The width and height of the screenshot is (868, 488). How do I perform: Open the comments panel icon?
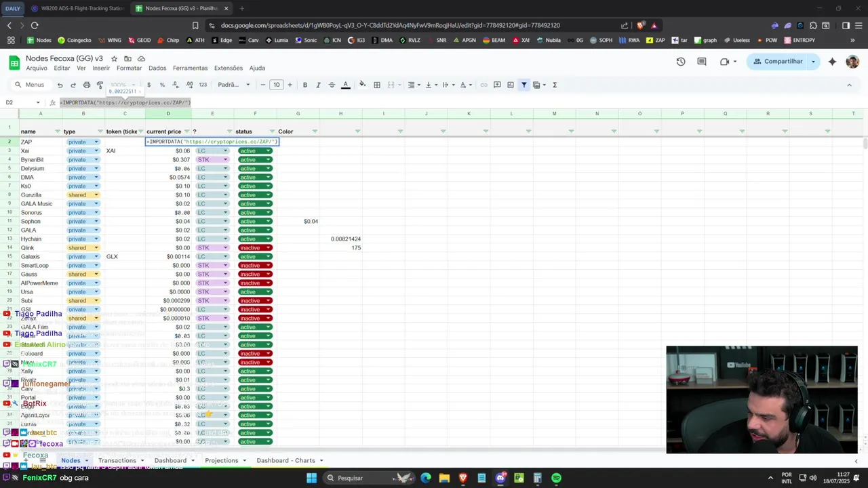click(702, 62)
